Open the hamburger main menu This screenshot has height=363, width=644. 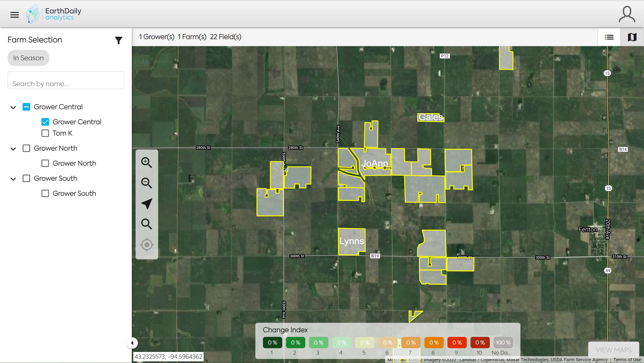coord(15,15)
